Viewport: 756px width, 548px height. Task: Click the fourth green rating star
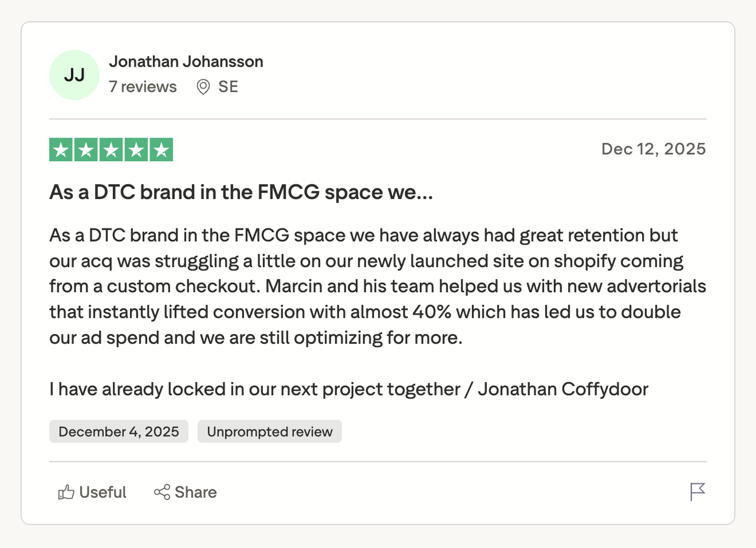[136, 150]
